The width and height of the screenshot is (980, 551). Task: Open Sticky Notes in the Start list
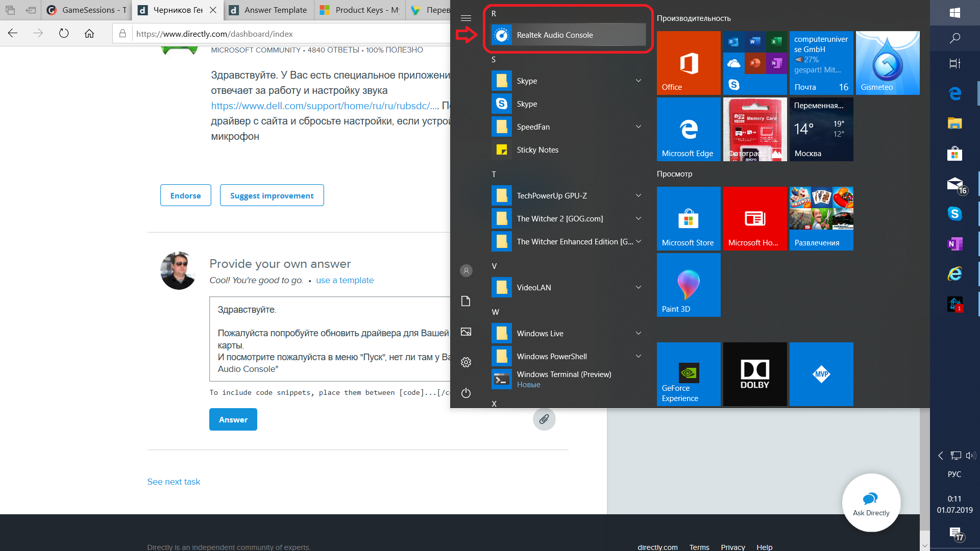point(567,150)
